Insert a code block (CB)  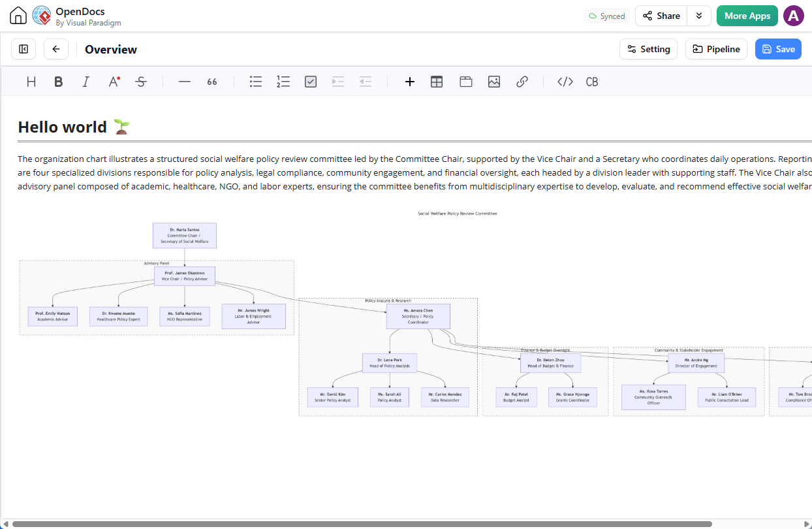pyautogui.click(x=592, y=82)
